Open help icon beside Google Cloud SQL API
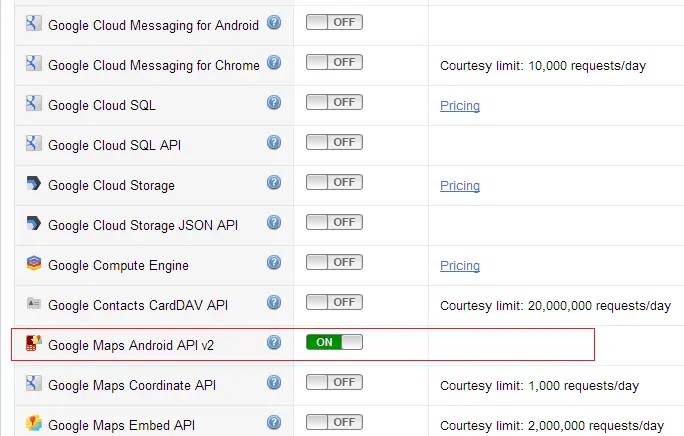This screenshot has width=684, height=436. click(x=274, y=142)
